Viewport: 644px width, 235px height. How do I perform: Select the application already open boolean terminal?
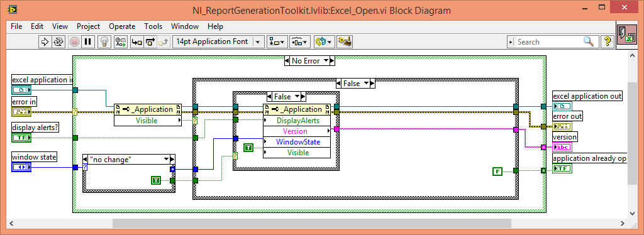562,168
